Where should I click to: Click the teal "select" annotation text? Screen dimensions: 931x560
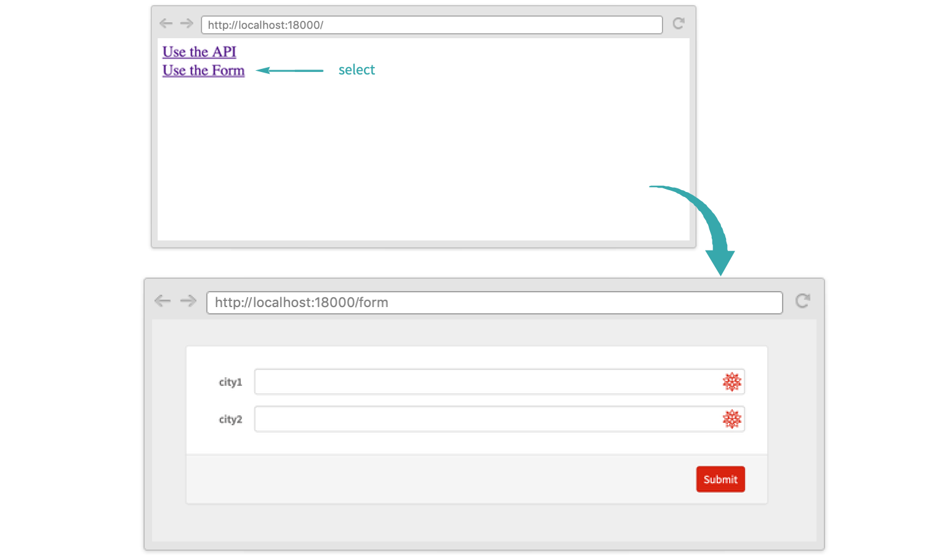(x=357, y=70)
